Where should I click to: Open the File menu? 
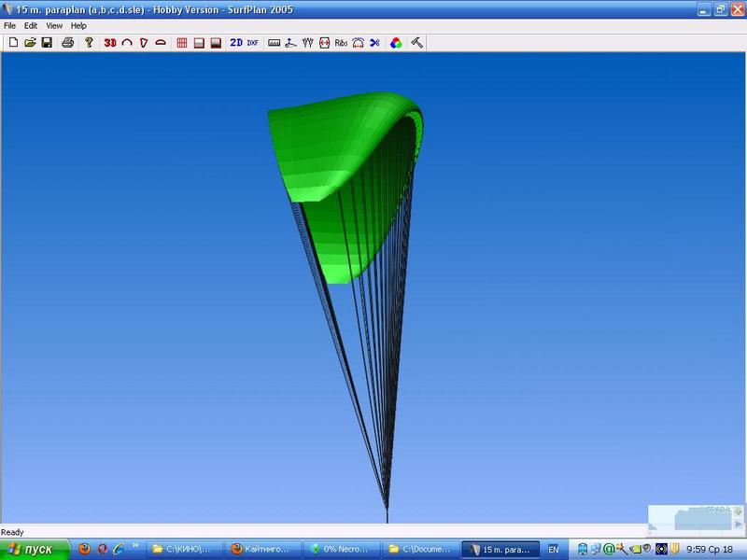[9, 26]
